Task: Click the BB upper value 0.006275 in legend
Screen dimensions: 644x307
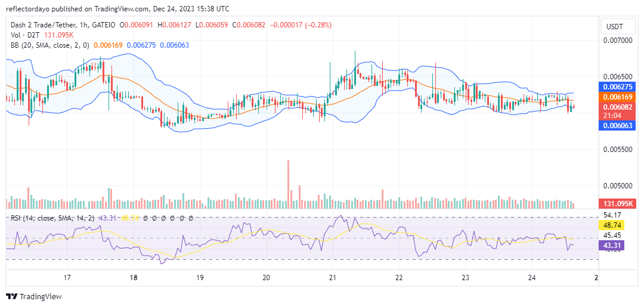Action: 141,45
